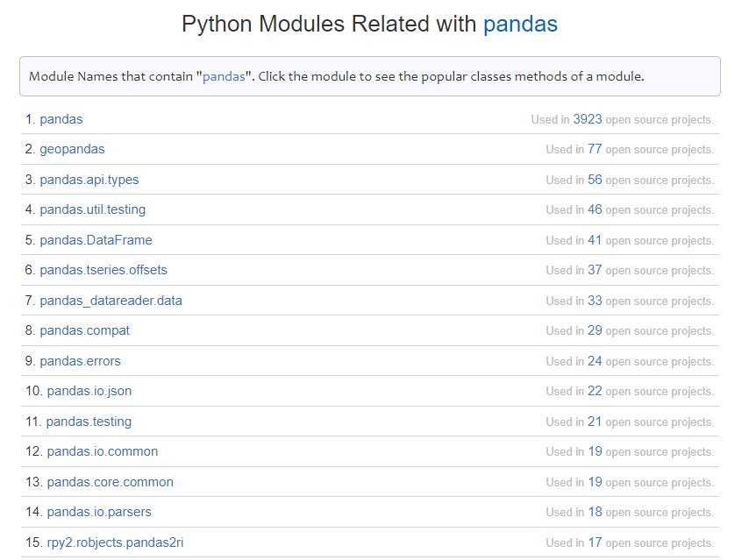Open the pandas module link

tap(61, 119)
